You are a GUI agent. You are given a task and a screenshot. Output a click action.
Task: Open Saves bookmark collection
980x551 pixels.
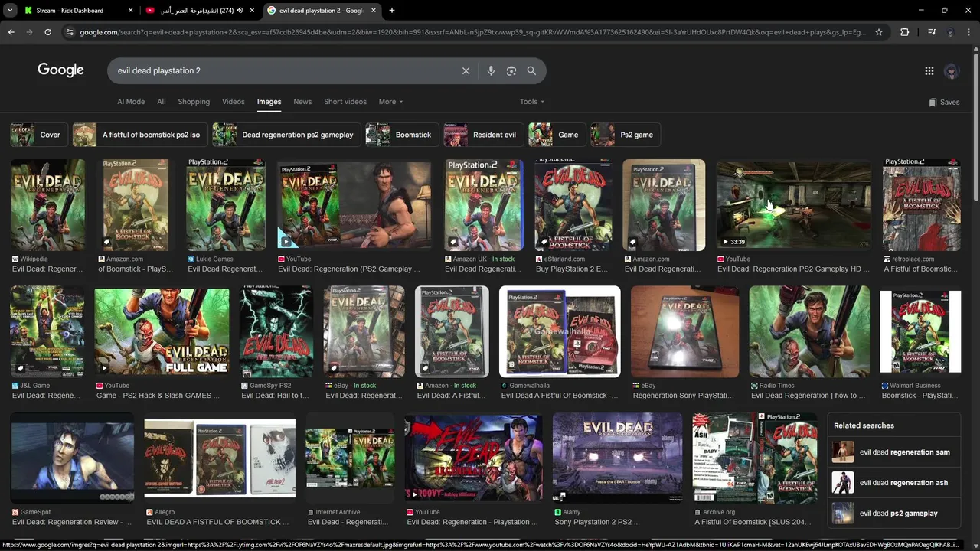(944, 102)
